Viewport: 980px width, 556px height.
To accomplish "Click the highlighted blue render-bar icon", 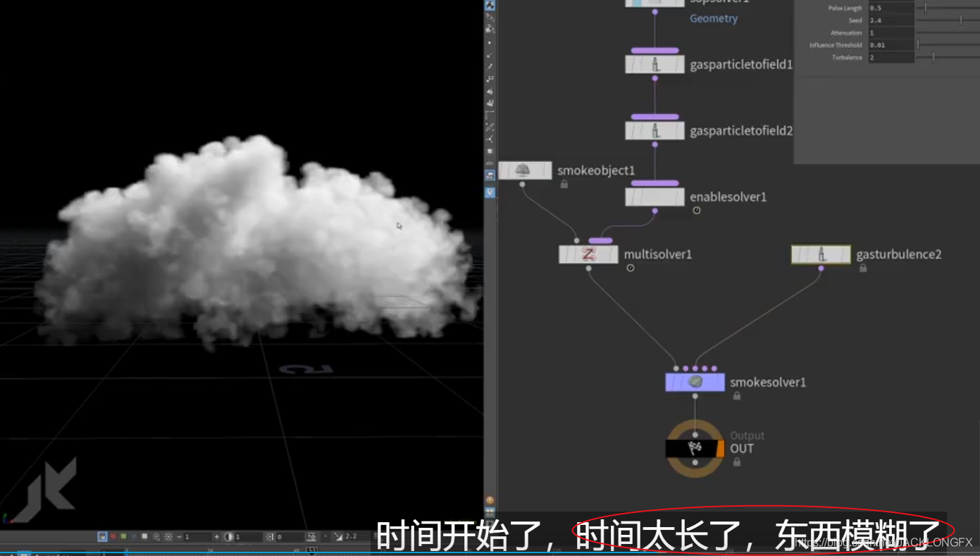I will click(102, 537).
